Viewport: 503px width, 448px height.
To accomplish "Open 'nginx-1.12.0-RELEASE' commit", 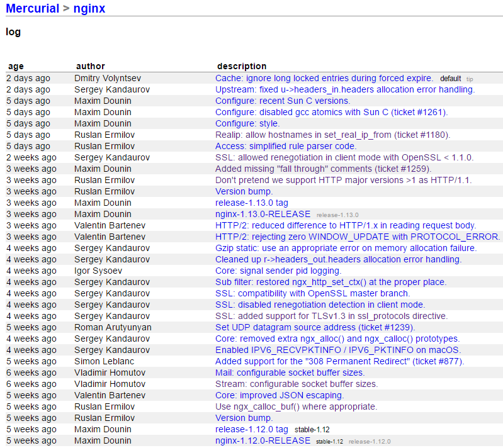I will [263, 440].
